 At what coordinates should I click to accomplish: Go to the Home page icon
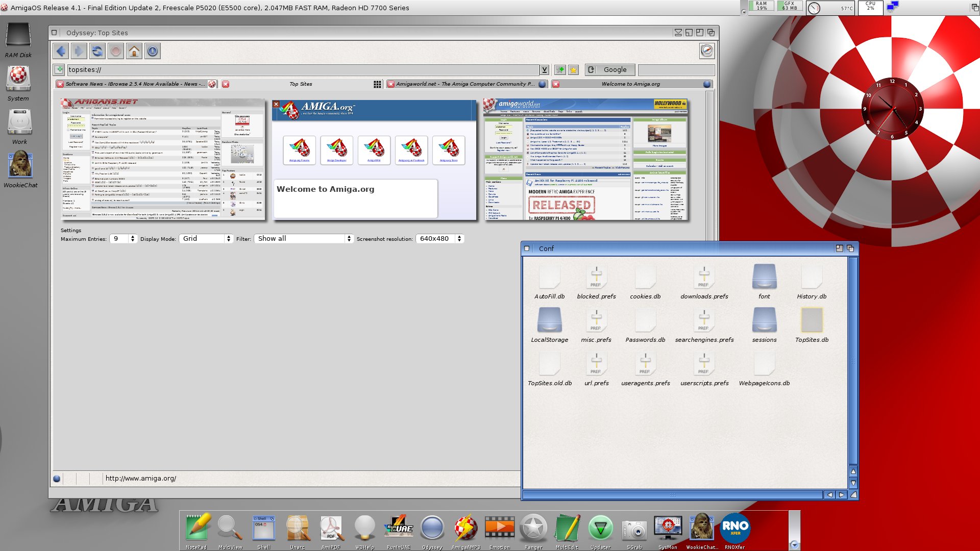coord(134,51)
